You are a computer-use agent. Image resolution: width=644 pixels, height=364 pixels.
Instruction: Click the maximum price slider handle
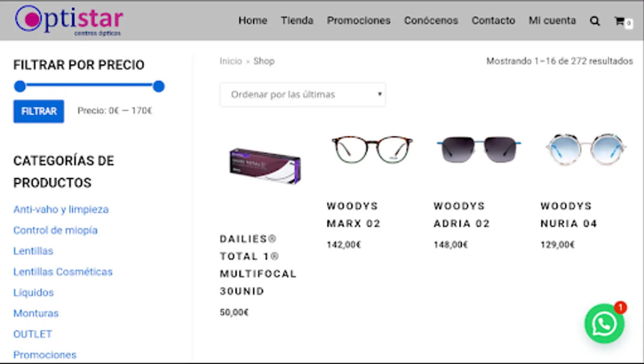(x=159, y=86)
